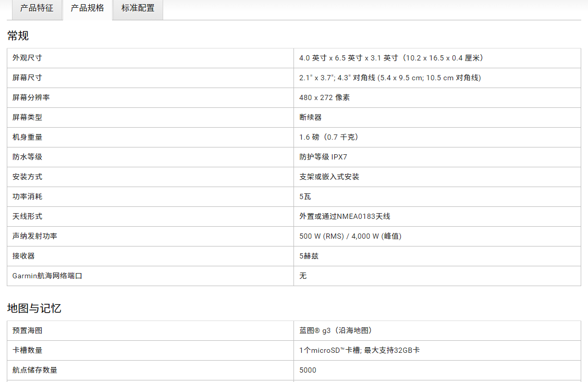This screenshot has width=588, height=382.
Task: Select the 产品规格 tab
Action: pos(88,8)
